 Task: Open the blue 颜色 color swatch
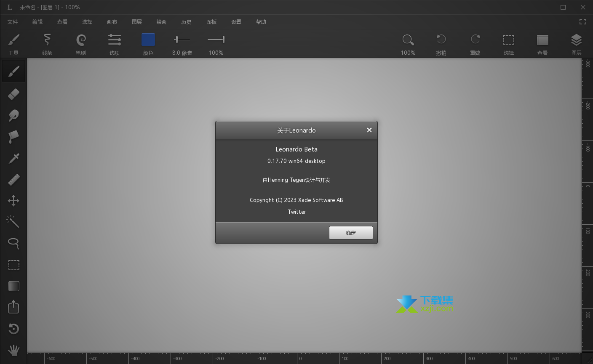point(148,40)
